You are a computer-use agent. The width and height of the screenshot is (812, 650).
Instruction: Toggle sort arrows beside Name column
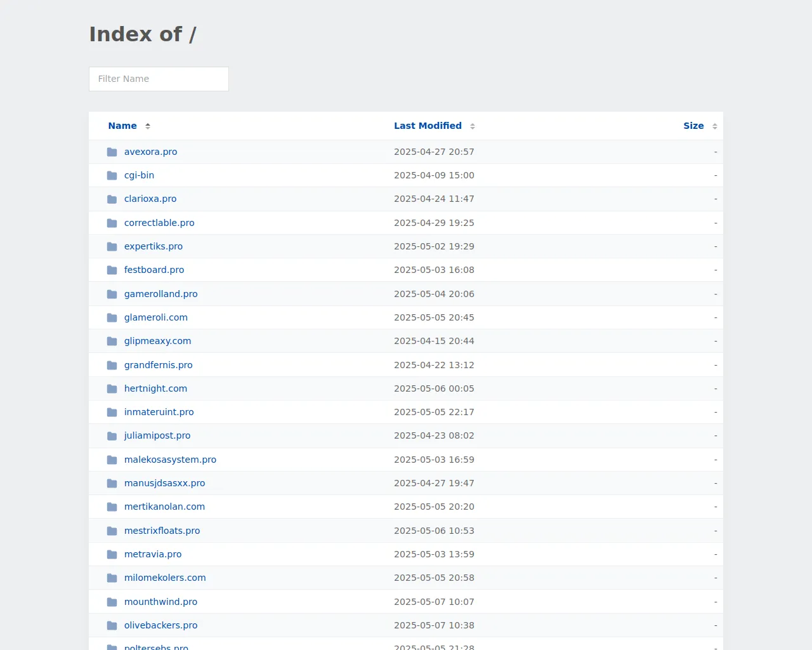tap(148, 126)
